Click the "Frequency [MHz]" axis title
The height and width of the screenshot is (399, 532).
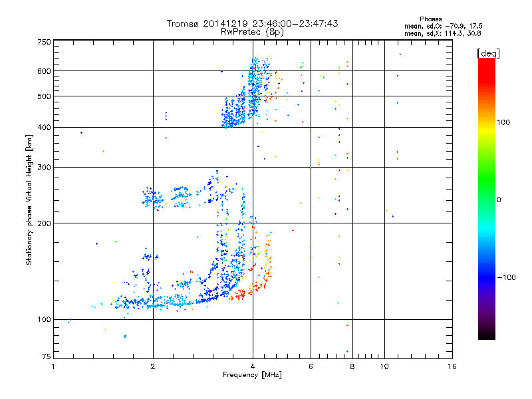click(252, 375)
